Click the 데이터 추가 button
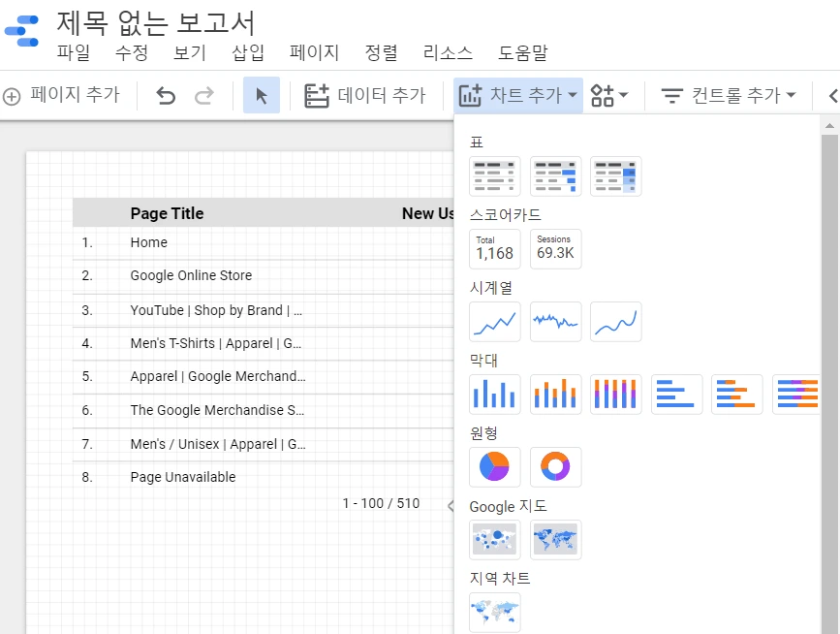 point(365,95)
